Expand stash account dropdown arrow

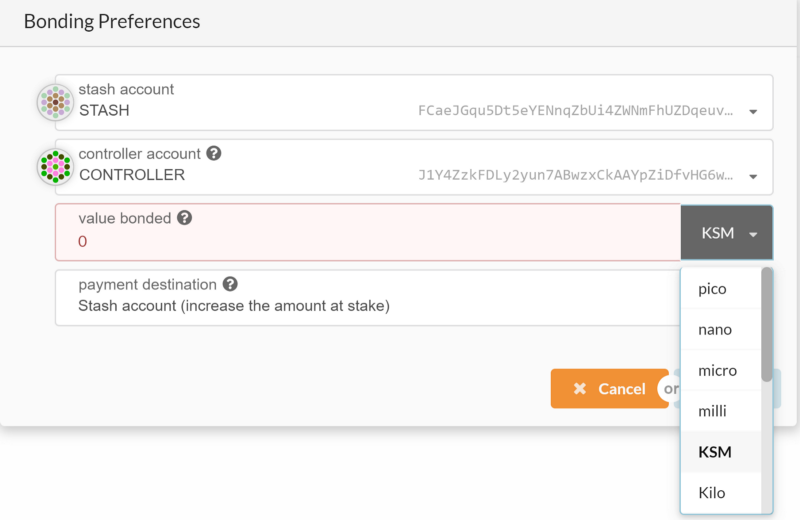click(x=753, y=111)
